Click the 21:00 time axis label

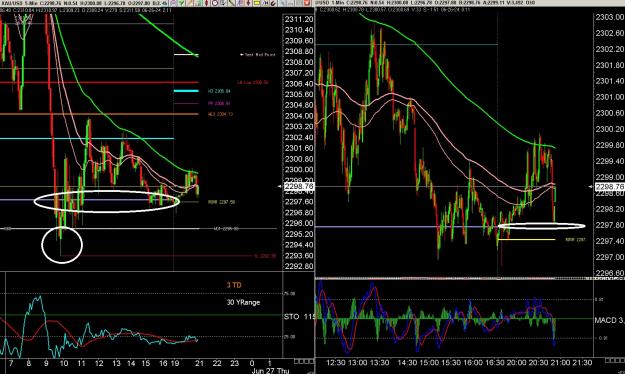tap(560, 362)
